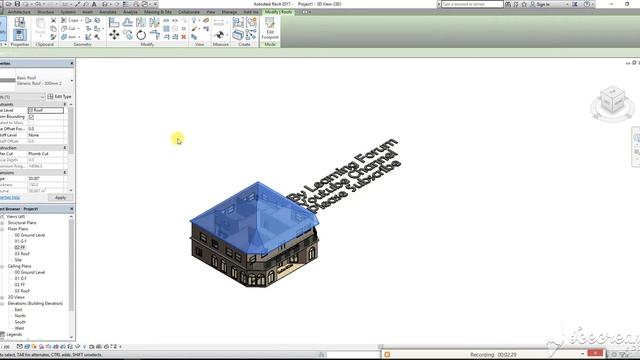Image resolution: width=640 pixels, height=360 pixels.
Task: Open the Annotate ribbon tab
Action: [108, 12]
